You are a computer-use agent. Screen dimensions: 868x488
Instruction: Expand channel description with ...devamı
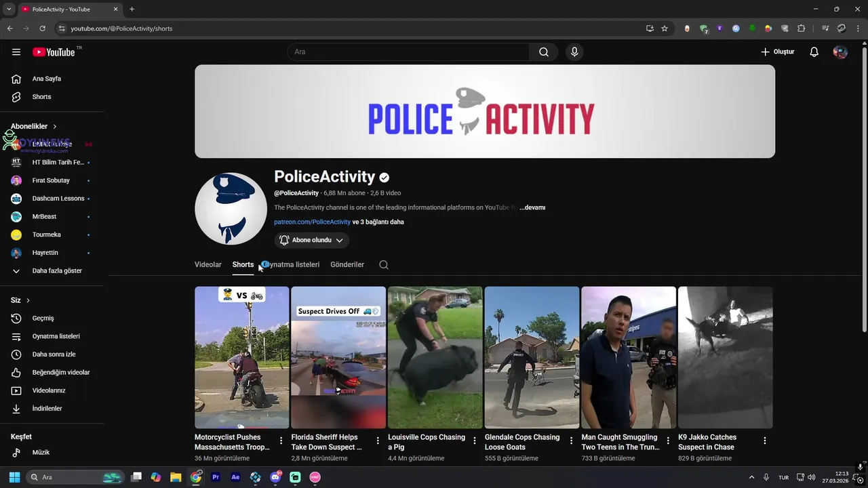[532, 207]
